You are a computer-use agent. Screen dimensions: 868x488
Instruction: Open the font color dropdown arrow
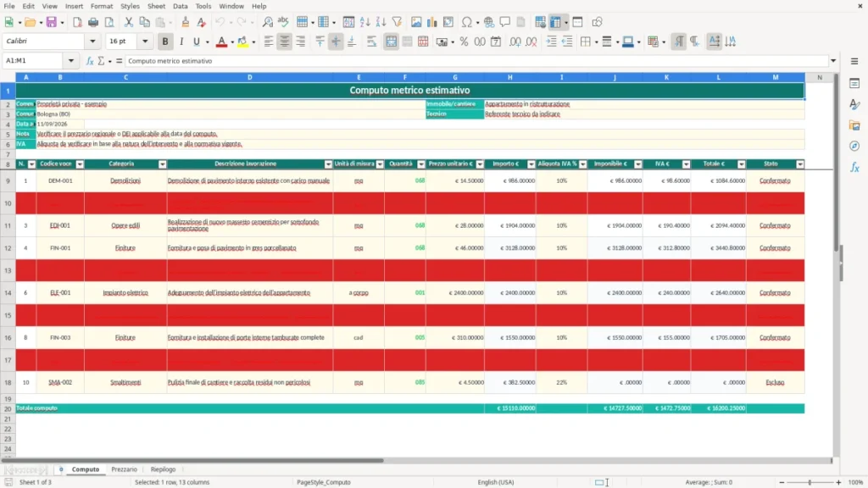[232, 42]
